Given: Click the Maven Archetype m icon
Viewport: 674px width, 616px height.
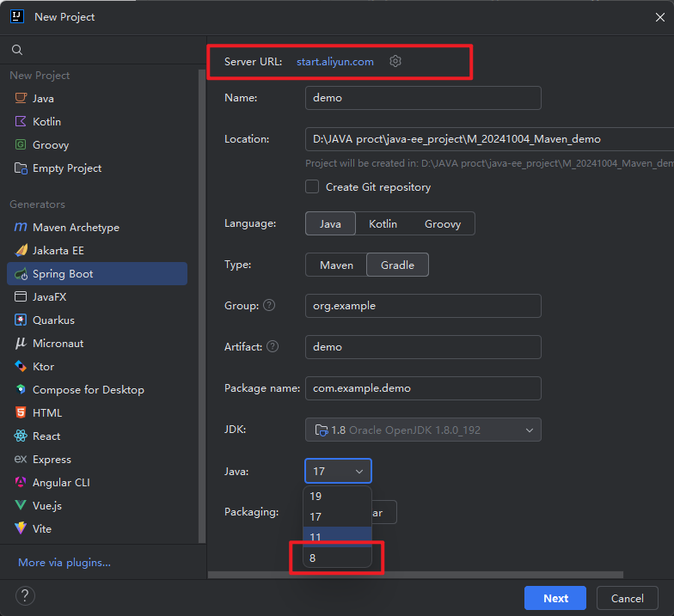Looking at the screenshot, I should pyautogui.click(x=21, y=227).
